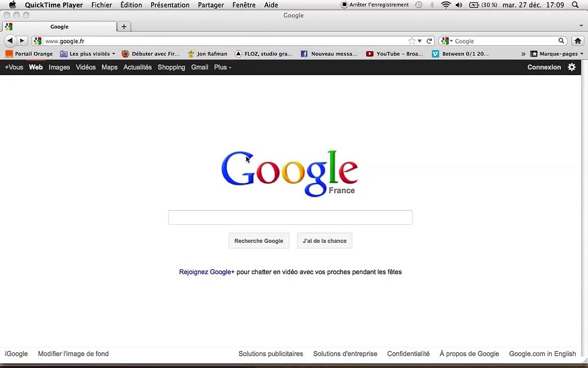Image resolution: width=588 pixels, height=368 pixels.
Task: Open new tab with plus button
Action: [x=124, y=27]
